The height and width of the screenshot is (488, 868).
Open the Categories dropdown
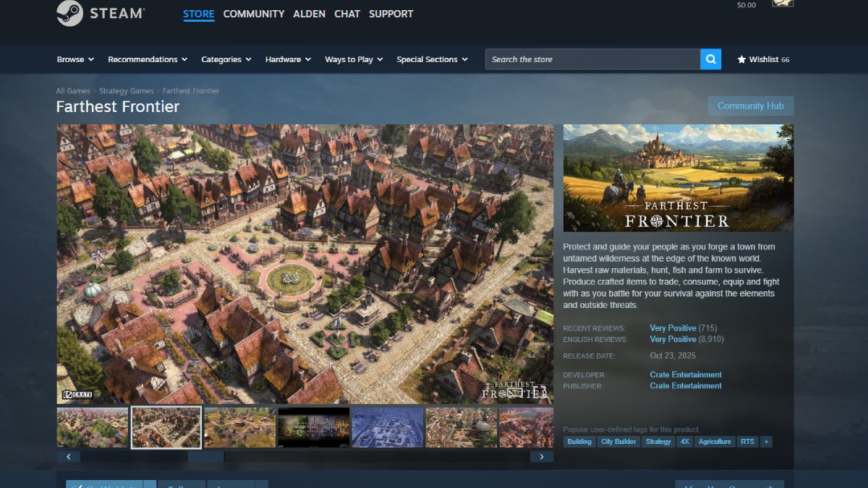(x=226, y=59)
